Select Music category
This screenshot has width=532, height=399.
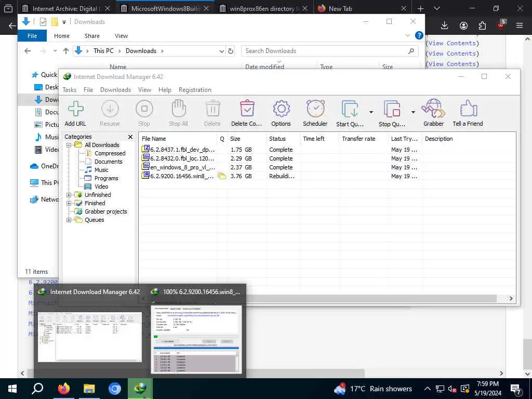click(101, 170)
